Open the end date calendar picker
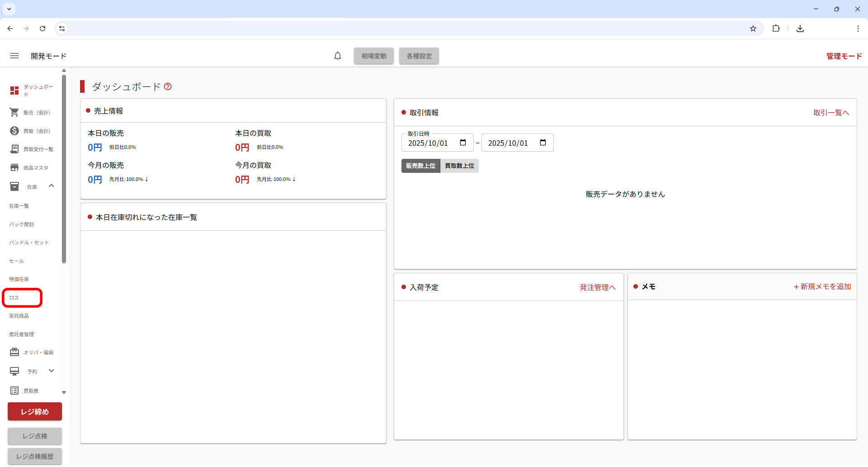 point(543,143)
